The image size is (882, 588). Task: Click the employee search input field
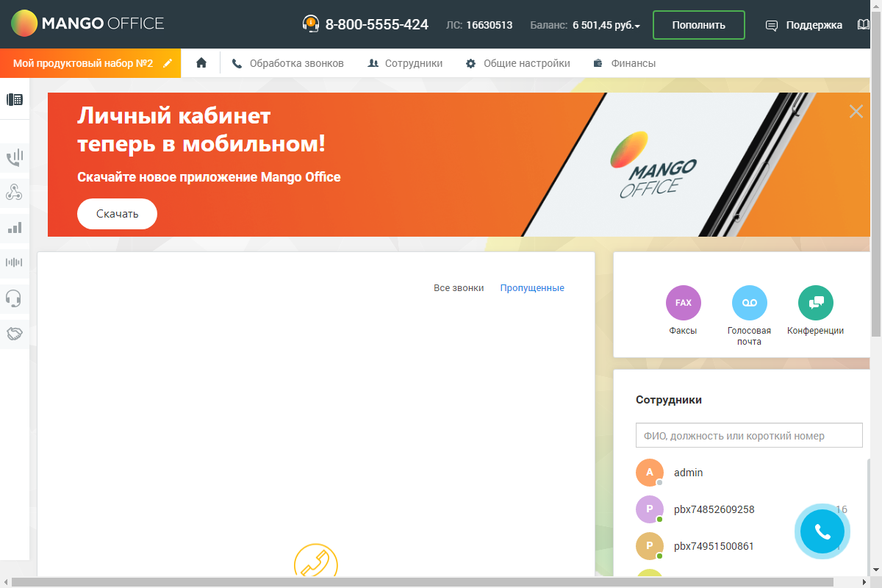coord(748,435)
